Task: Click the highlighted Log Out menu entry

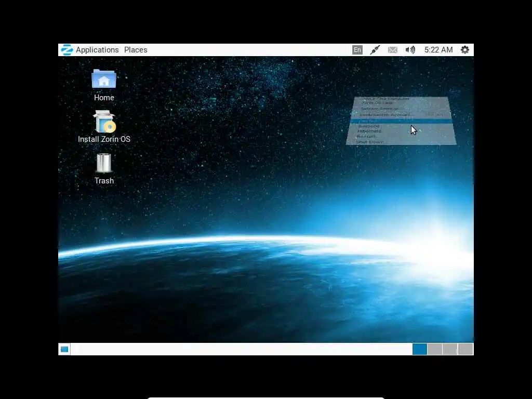Action: [x=401, y=122]
